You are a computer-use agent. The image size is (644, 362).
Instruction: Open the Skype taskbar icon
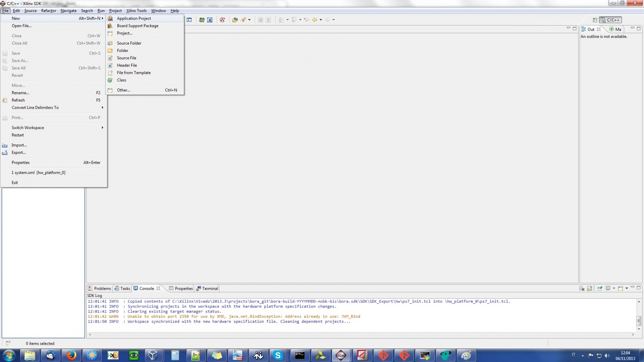(278, 355)
